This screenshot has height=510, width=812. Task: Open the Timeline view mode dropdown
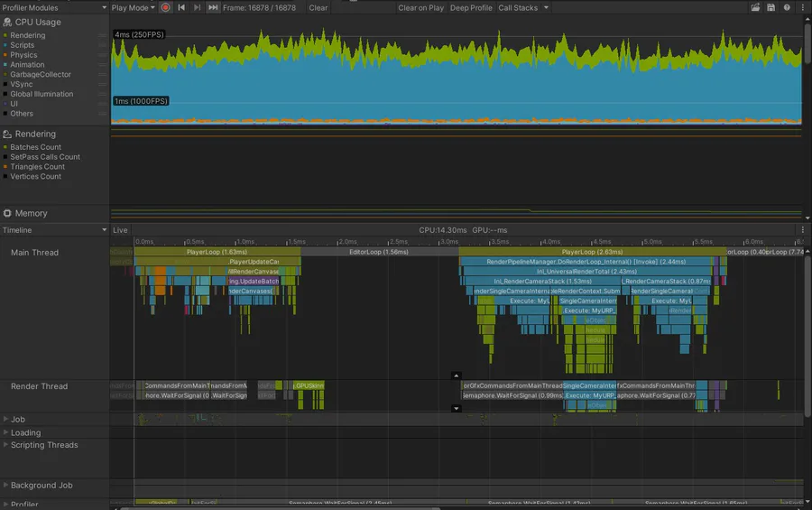[x=54, y=230]
